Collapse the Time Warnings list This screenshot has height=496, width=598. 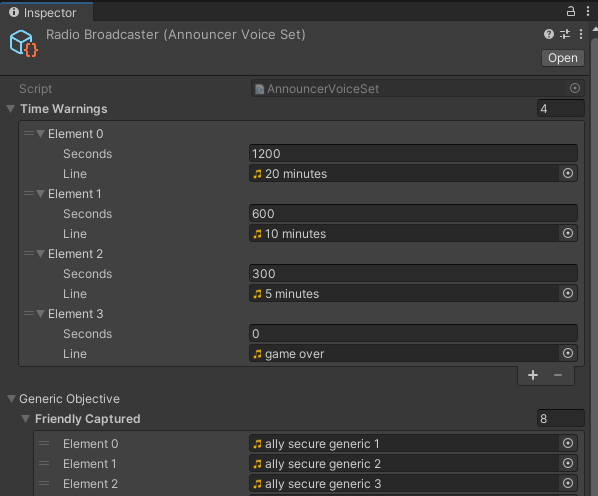click(11, 109)
